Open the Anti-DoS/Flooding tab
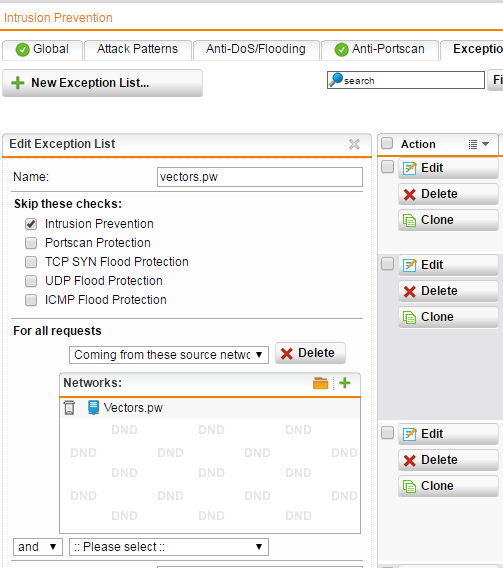The height and width of the screenshot is (568, 503). tap(256, 49)
